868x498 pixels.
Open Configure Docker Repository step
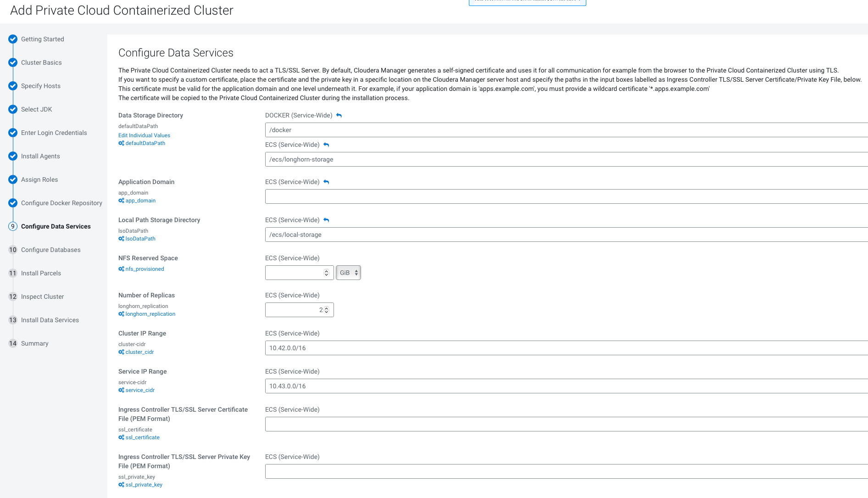(61, 203)
